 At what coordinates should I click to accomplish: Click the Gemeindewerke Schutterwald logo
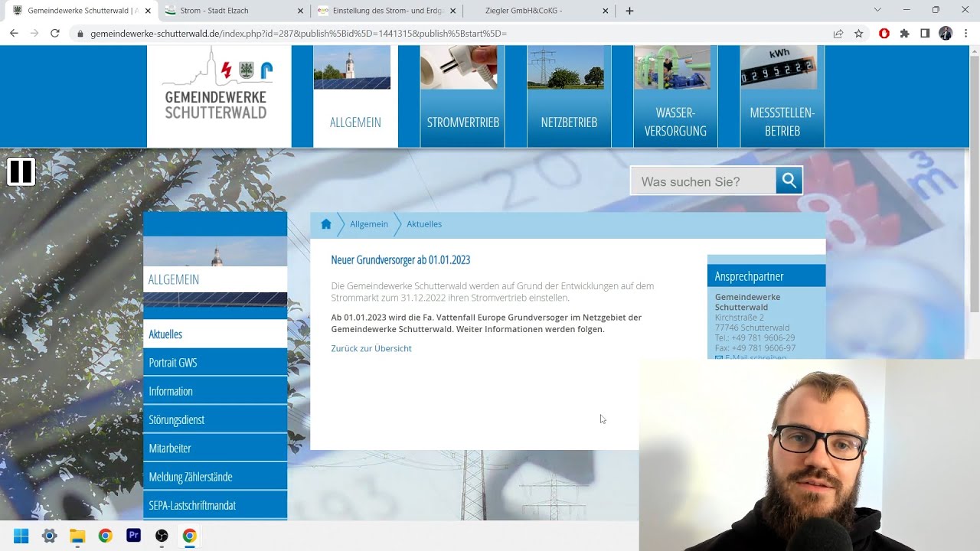[x=219, y=84]
